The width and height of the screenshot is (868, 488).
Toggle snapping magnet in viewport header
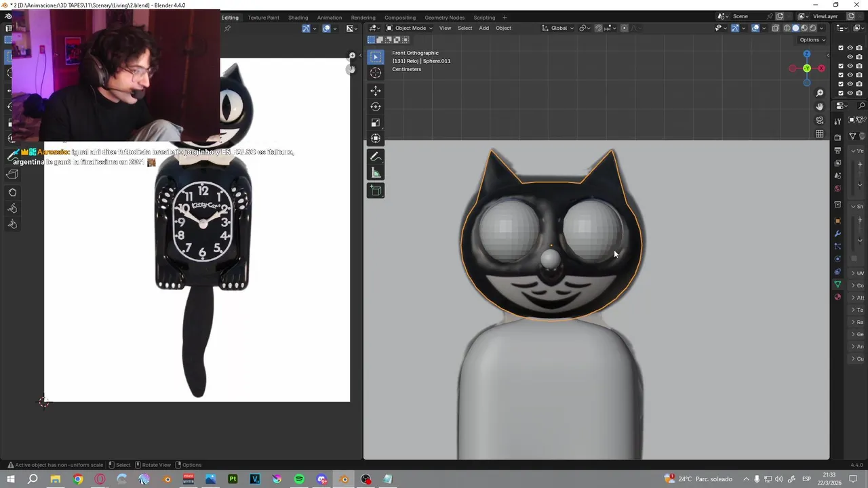tap(598, 28)
